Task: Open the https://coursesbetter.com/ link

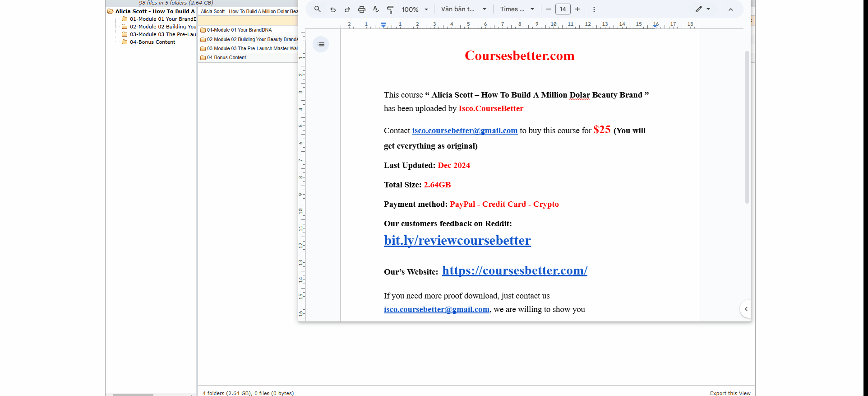Action: (514, 270)
